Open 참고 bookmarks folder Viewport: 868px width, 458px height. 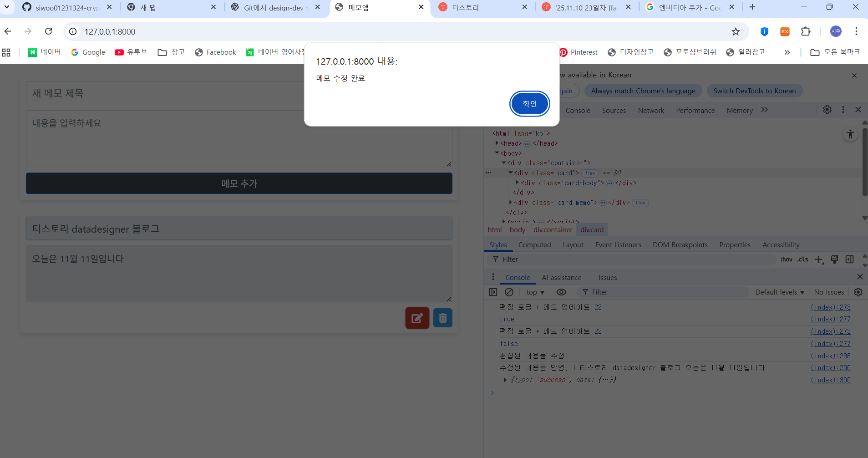(171, 52)
